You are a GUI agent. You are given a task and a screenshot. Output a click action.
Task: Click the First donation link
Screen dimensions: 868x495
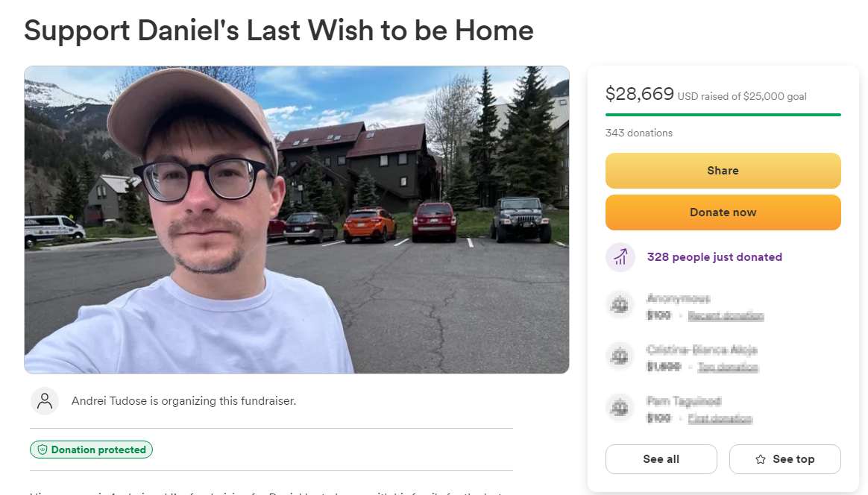click(720, 419)
